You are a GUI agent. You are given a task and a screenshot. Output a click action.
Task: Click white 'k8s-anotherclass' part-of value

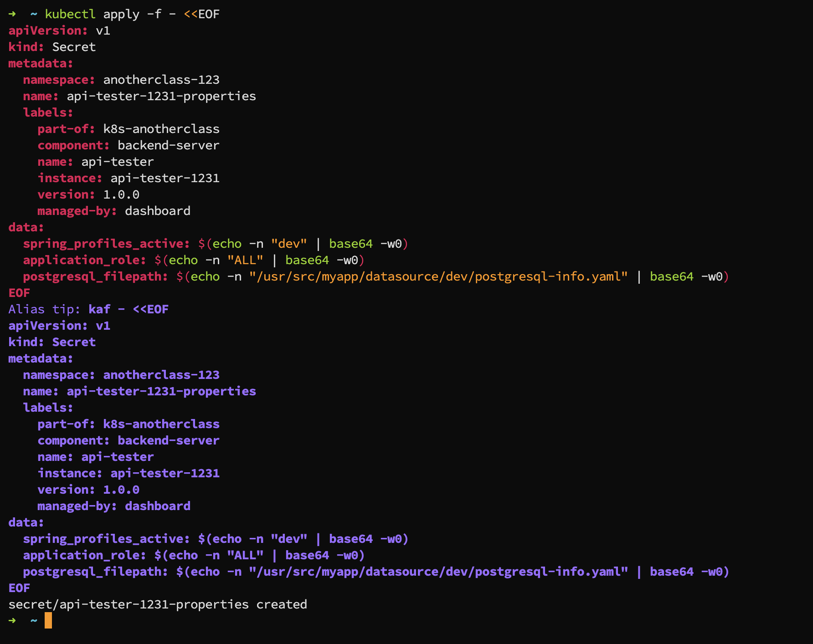(161, 129)
